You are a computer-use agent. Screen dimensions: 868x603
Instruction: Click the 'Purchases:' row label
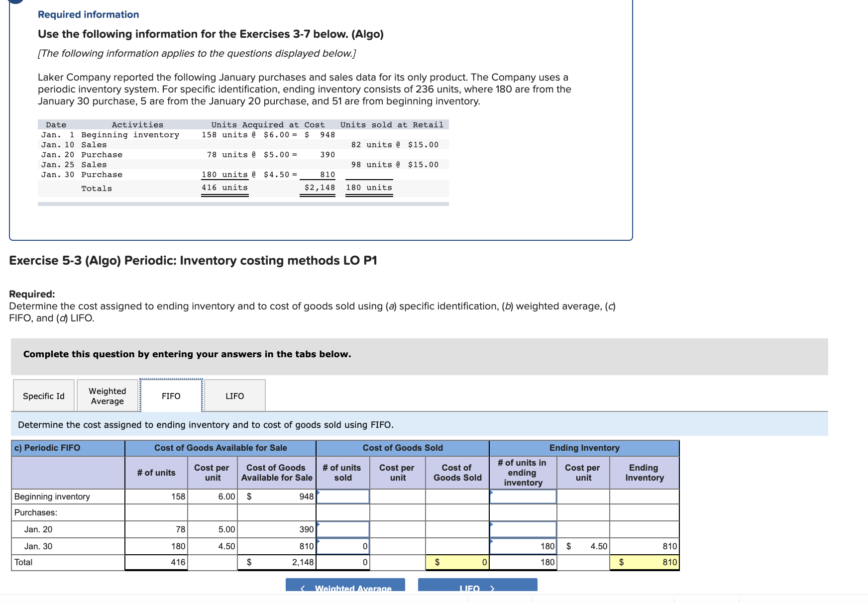click(36, 512)
